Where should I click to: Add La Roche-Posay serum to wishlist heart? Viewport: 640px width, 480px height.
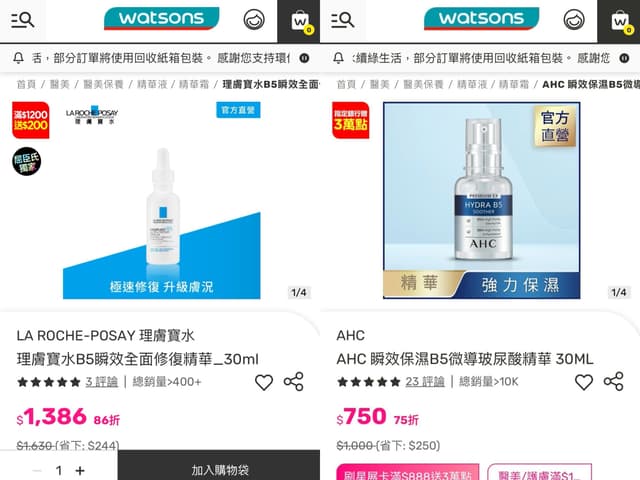(x=264, y=382)
